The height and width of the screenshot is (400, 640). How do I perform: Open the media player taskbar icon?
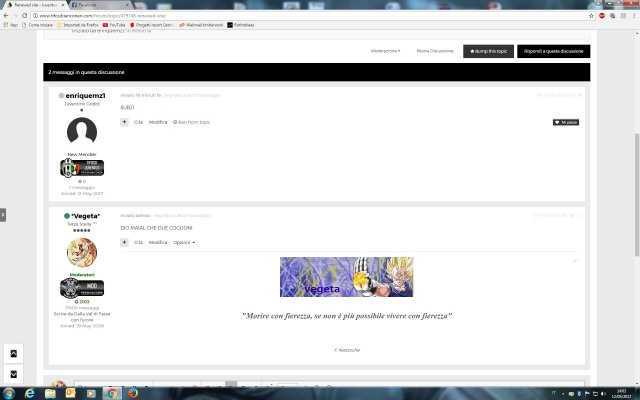pos(91,393)
